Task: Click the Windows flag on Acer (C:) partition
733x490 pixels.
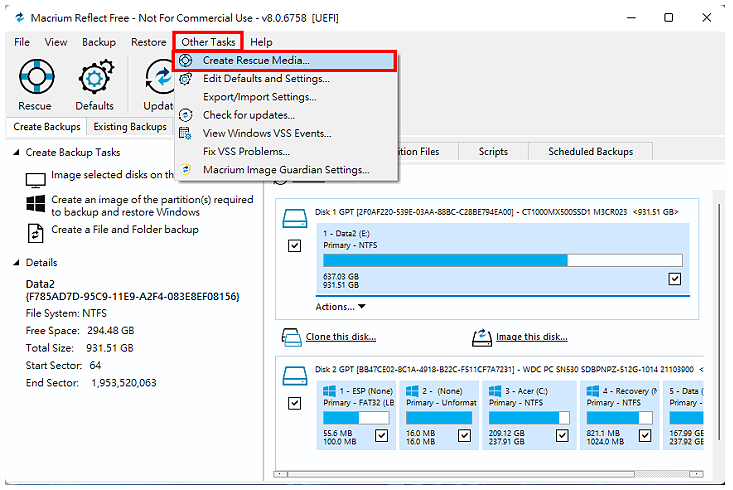Action: [495, 391]
